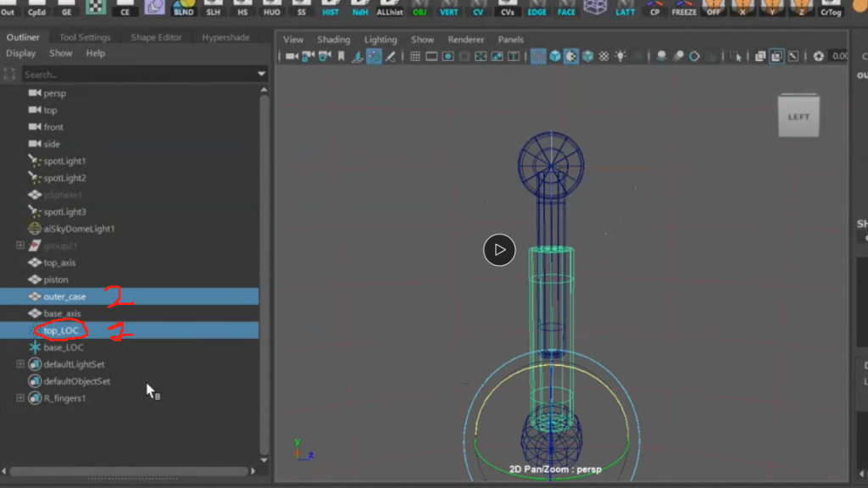Expand the R_fingers1 set
Image resolution: width=868 pixels, height=488 pixels.
[x=20, y=398]
